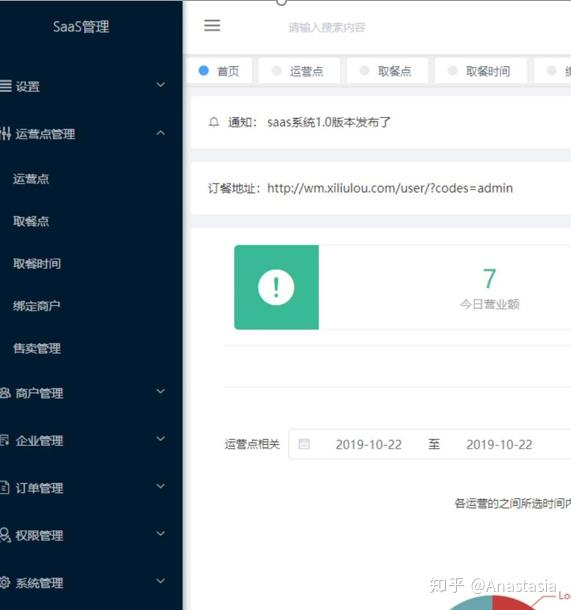571x610 pixels.
Task: Click the 运营点管理 sliders icon
Action: 5,133
